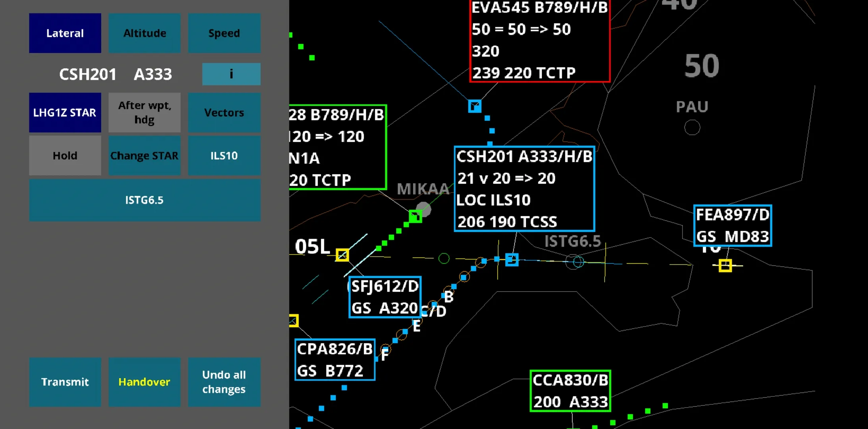Switch to the Lateral tab
The image size is (868, 429).
[x=65, y=33]
